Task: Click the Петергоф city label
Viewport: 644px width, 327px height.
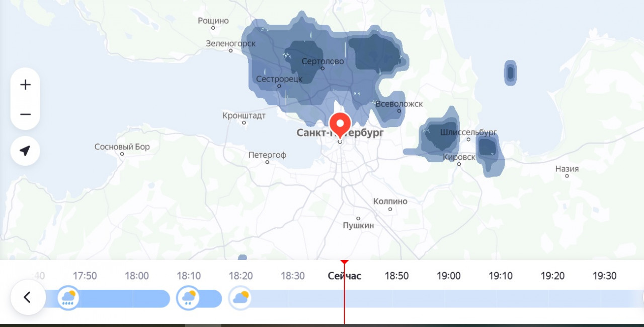Action: 267,155
